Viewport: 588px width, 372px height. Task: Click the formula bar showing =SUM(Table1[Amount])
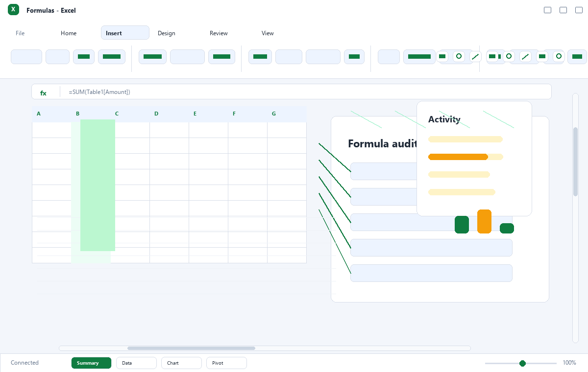pos(292,92)
